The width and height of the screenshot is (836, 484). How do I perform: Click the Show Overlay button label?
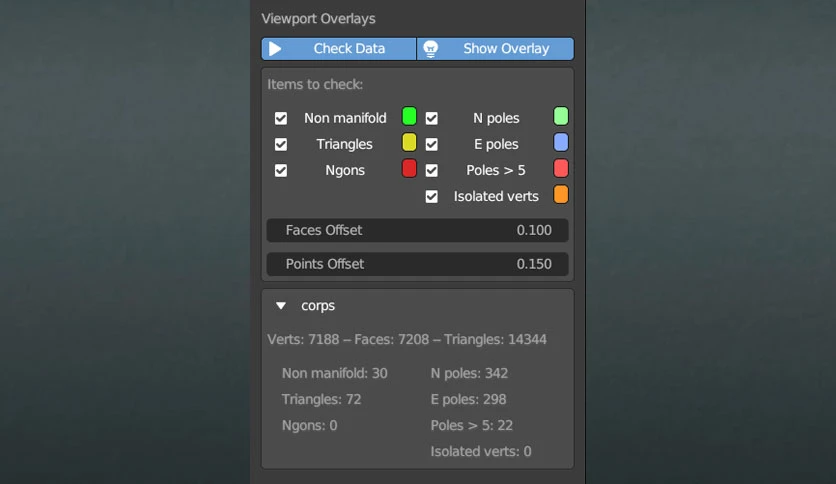[x=506, y=49]
